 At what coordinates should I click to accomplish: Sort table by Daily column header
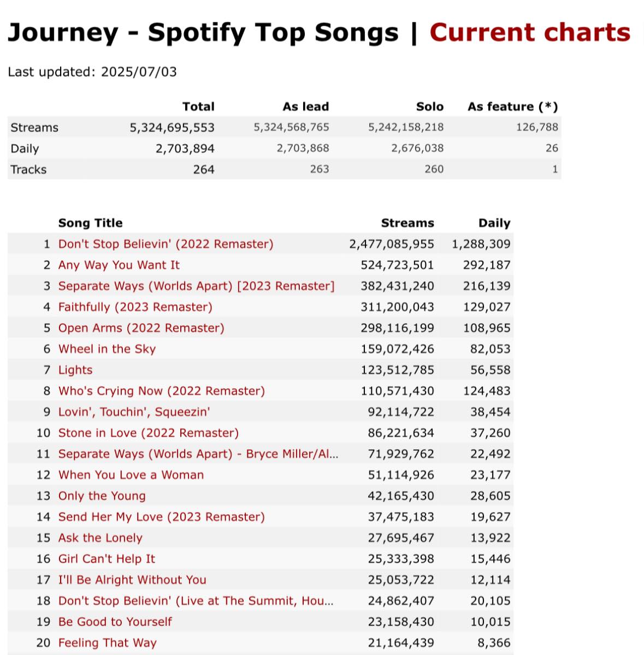point(494,223)
